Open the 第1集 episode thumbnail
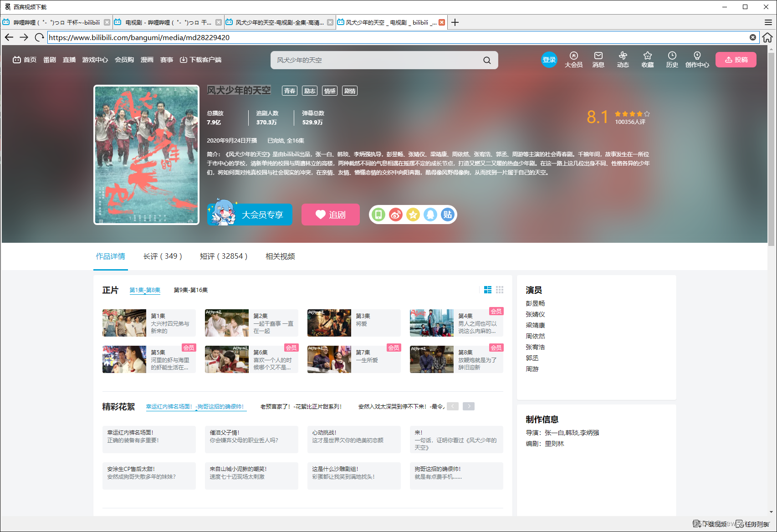Viewport: 777px width, 532px height. pyautogui.click(x=124, y=323)
